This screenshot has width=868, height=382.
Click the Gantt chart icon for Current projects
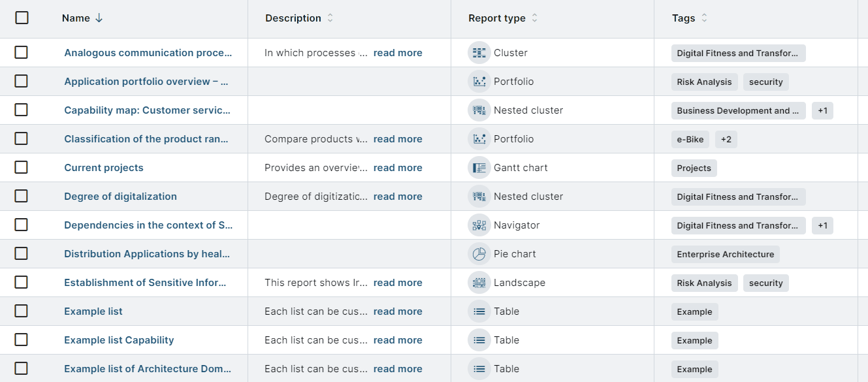coord(479,168)
